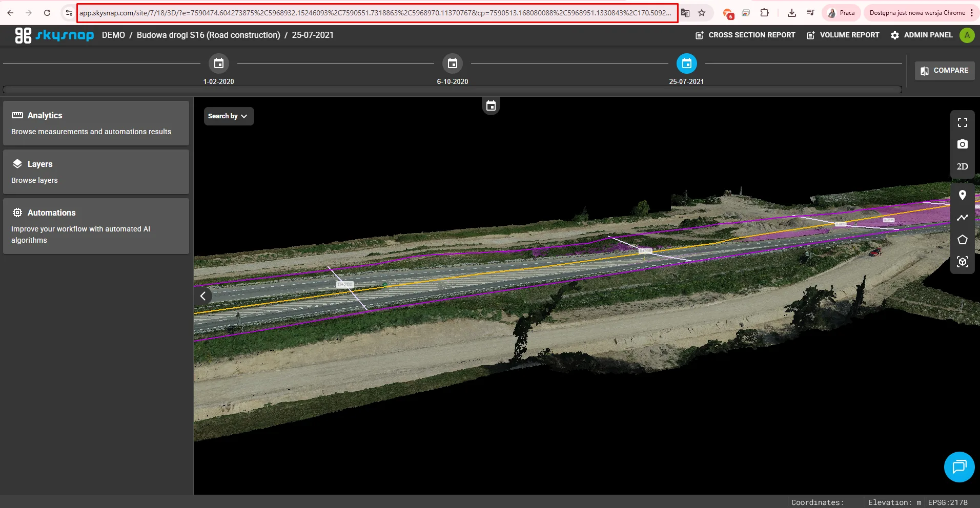Image resolution: width=980 pixels, height=508 pixels.
Task: Open the Layers panel
Action: (x=96, y=172)
